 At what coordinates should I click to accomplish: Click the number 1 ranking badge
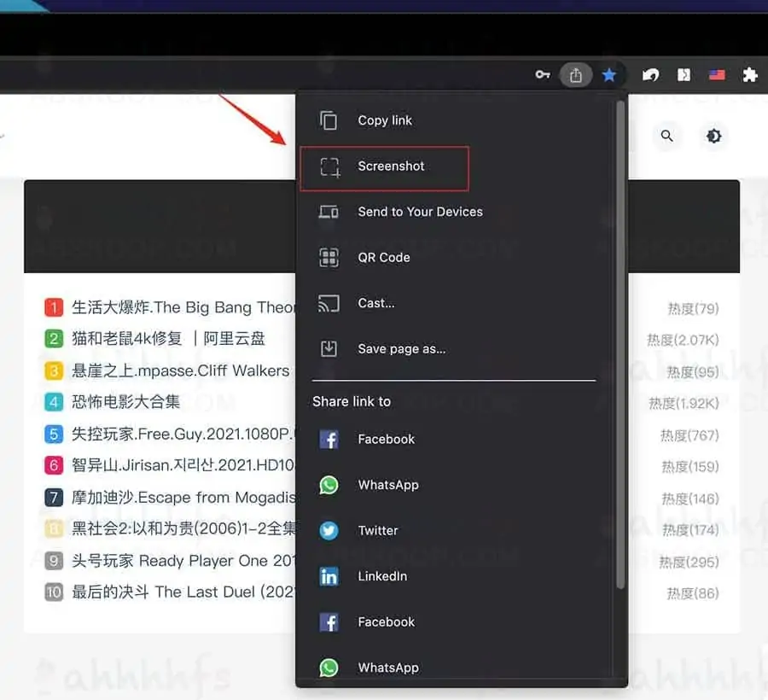click(54, 307)
